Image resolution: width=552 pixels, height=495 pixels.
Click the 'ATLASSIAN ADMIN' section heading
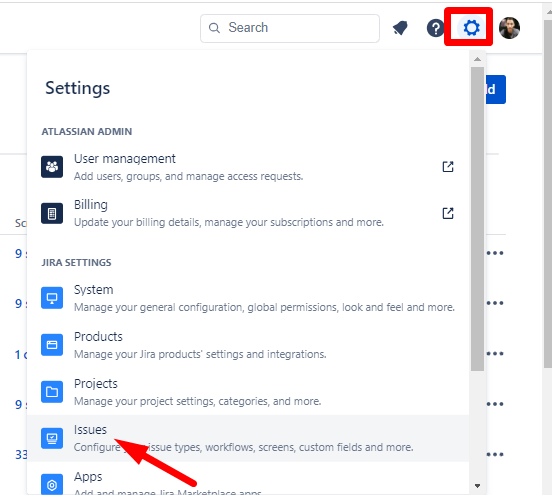tap(87, 132)
